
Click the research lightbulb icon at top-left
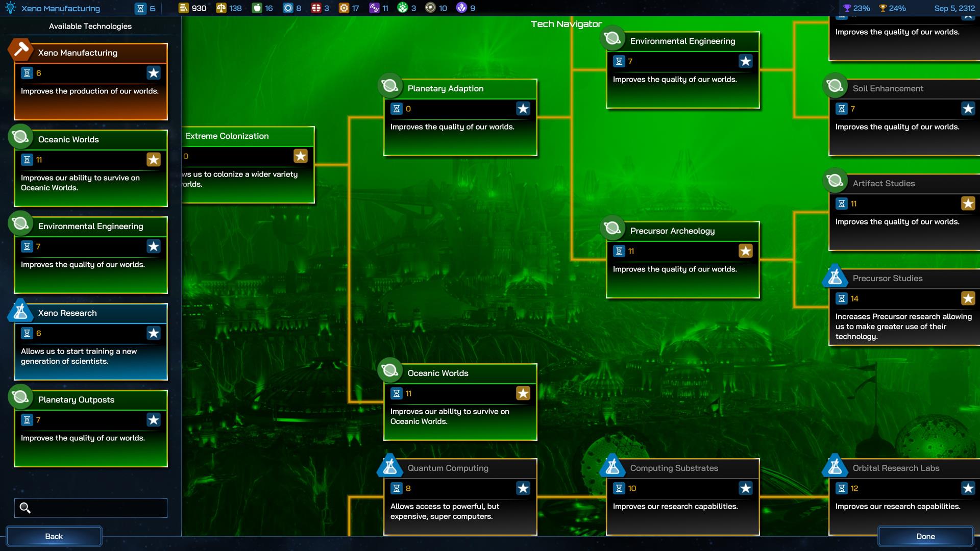[x=11, y=8]
